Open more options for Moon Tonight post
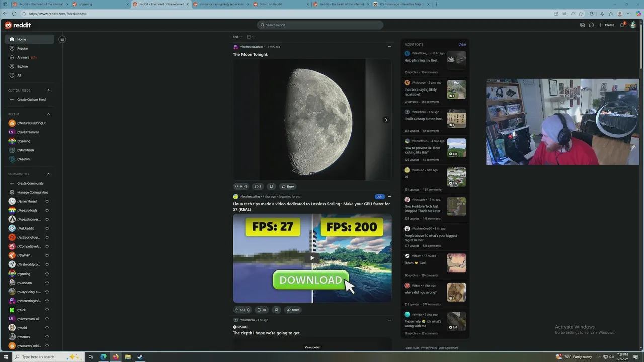 click(x=389, y=47)
